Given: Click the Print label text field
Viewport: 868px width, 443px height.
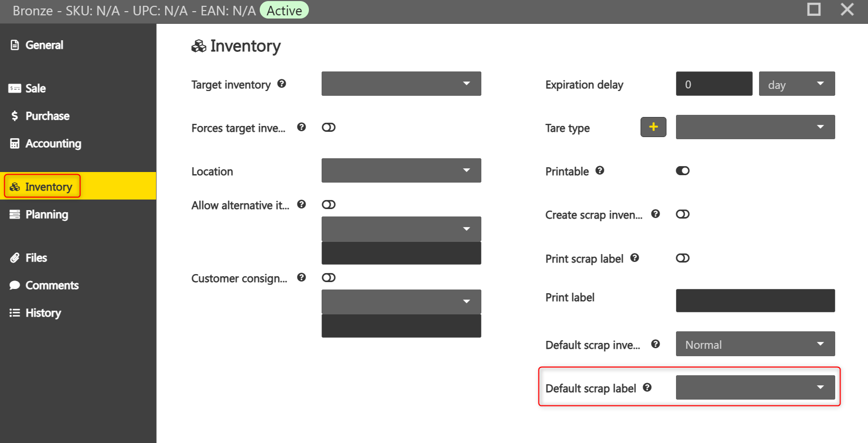Looking at the screenshot, I should click(x=755, y=301).
